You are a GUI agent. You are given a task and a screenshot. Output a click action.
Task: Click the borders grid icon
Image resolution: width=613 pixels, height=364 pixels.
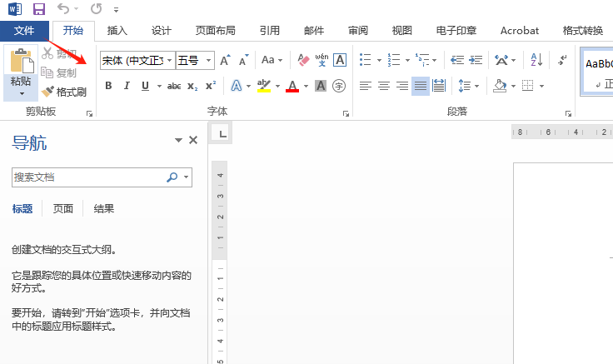click(x=528, y=86)
